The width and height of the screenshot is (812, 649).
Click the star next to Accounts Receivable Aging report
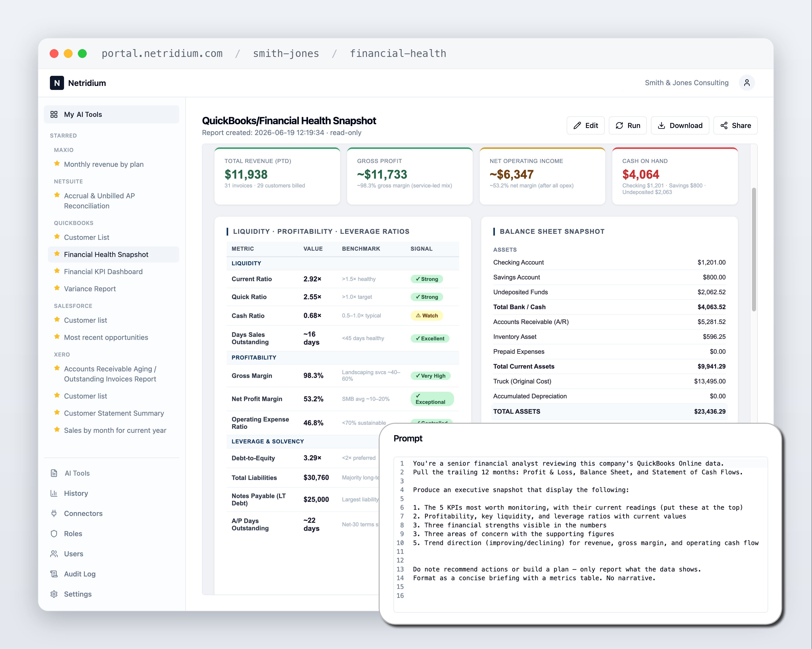[57, 368]
